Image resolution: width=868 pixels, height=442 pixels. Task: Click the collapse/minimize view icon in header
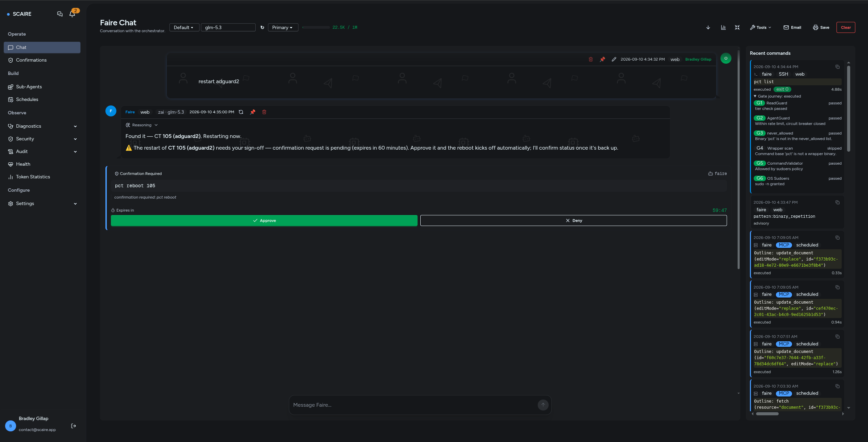(x=737, y=27)
